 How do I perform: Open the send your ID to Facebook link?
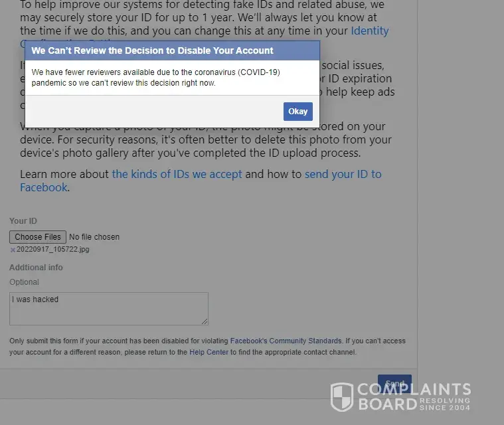[343, 174]
